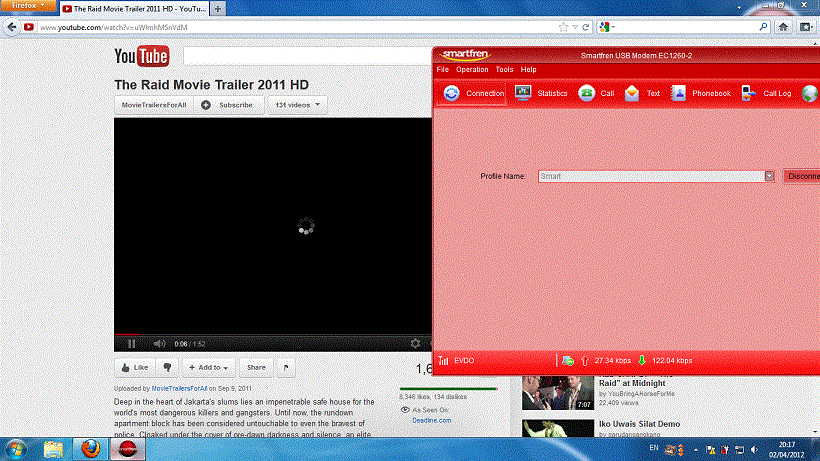820x461 pixels.
Task: Open Firefox home page button
Action: pos(783,27)
